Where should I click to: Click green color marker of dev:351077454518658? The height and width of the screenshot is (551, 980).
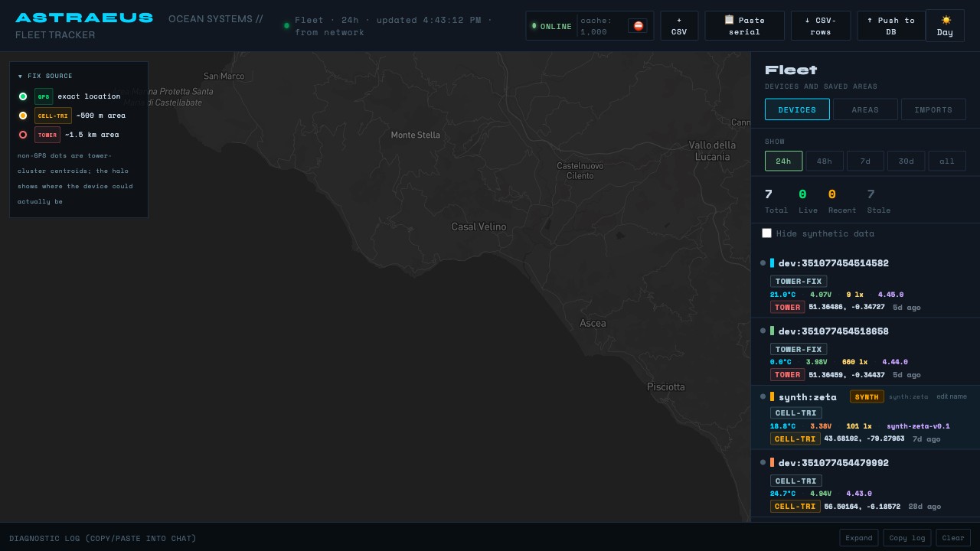coord(772,331)
